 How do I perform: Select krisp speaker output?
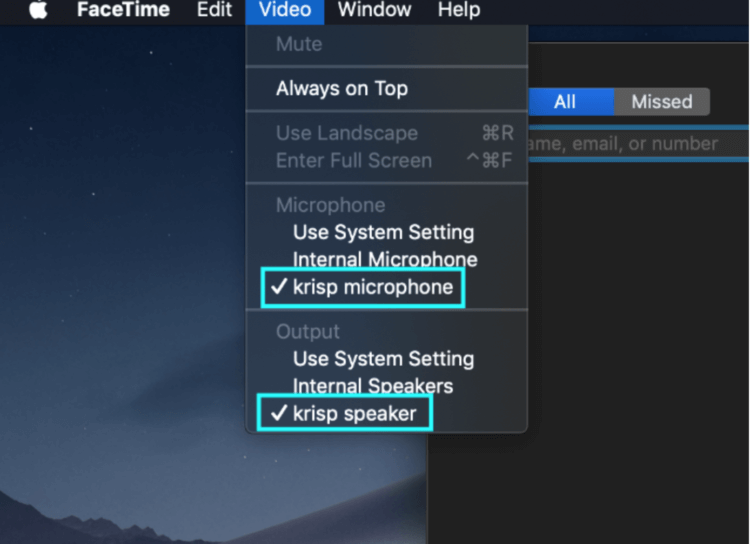[386, 413]
